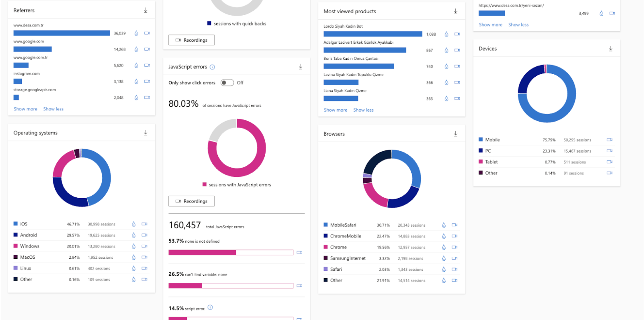The image size is (644, 333).
Task: Click the download icon on the Devices panel
Action: [610, 48]
